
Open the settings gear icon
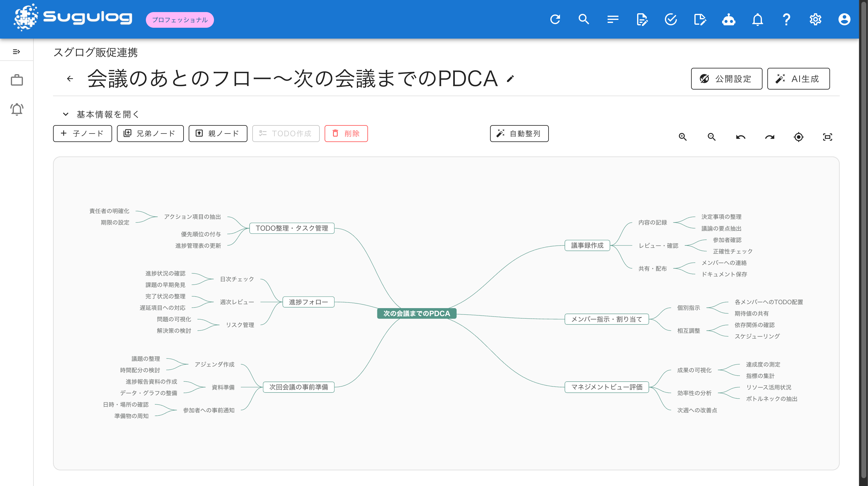[816, 19]
